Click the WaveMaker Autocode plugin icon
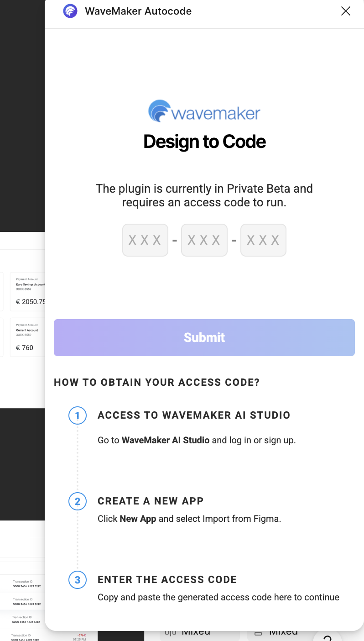Image resolution: width=364 pixels, height=641 pixels. point(70,11)
